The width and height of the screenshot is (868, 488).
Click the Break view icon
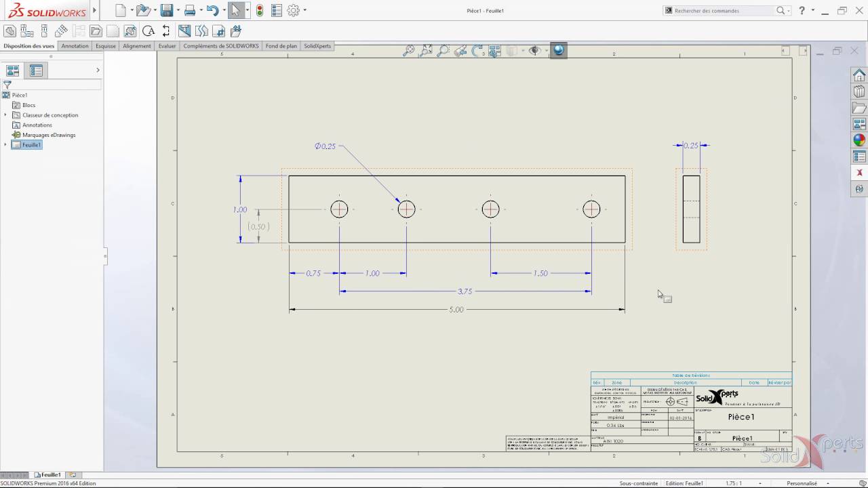point(201,31)
